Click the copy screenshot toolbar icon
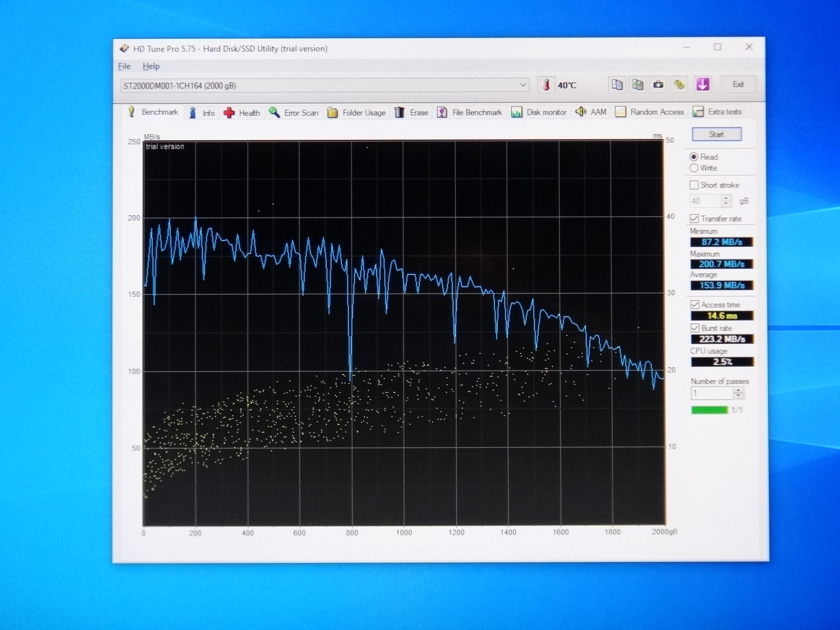 (637, 84)
